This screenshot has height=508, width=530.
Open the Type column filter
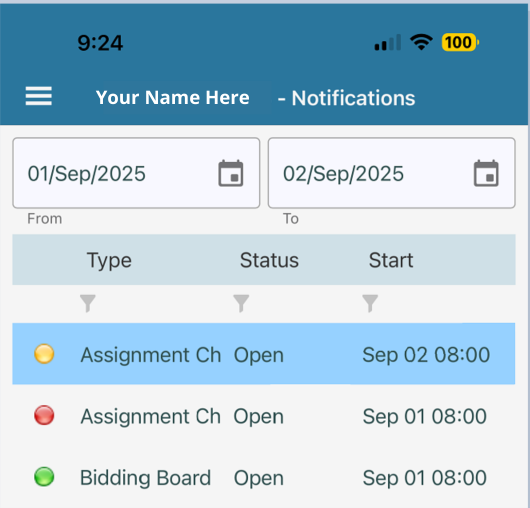[x=88, y=303]
